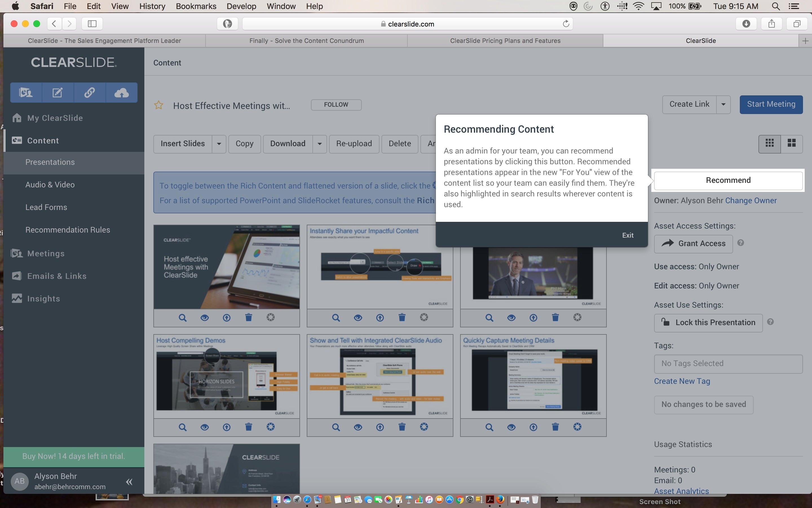Open help icon next to Grant Access

click(x=741, y=243)
